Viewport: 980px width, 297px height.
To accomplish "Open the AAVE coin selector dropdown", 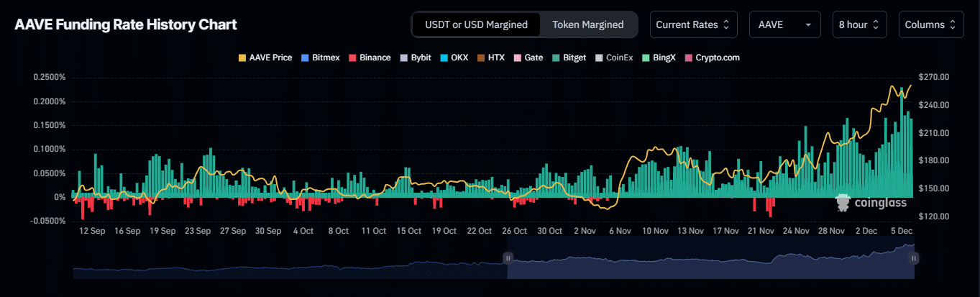I will (x=784, y=24).
